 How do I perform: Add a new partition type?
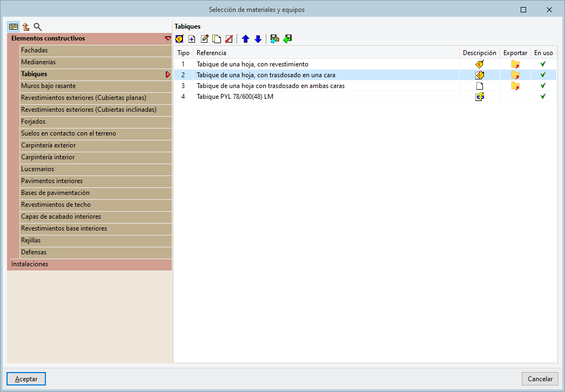[192, 39]
